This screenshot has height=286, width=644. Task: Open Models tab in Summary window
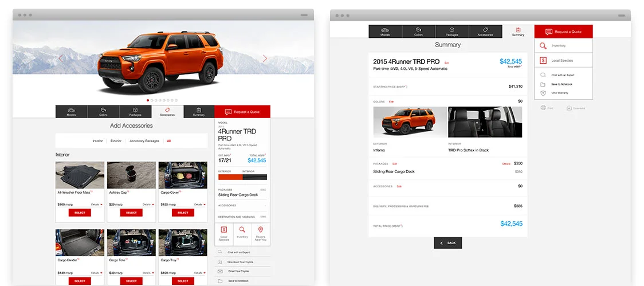point(385,32)
